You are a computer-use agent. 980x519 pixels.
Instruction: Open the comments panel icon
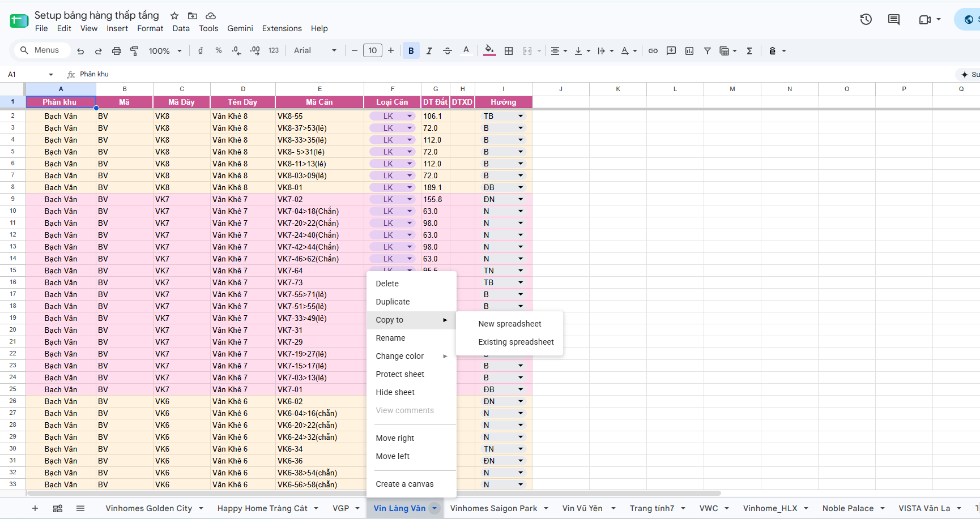tap(894, 20)
